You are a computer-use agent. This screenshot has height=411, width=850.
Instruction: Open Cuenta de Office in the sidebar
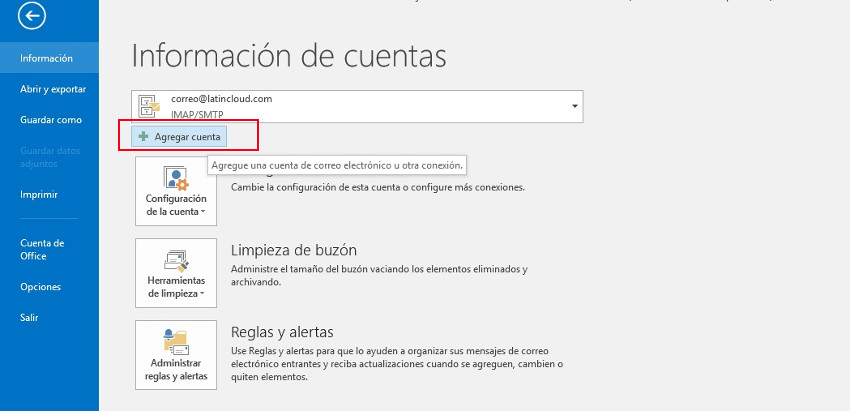pos(42,249)
